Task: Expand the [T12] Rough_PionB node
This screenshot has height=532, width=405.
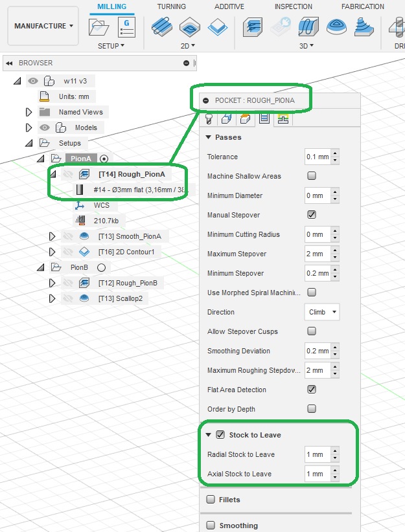Action: coord(52,283)
